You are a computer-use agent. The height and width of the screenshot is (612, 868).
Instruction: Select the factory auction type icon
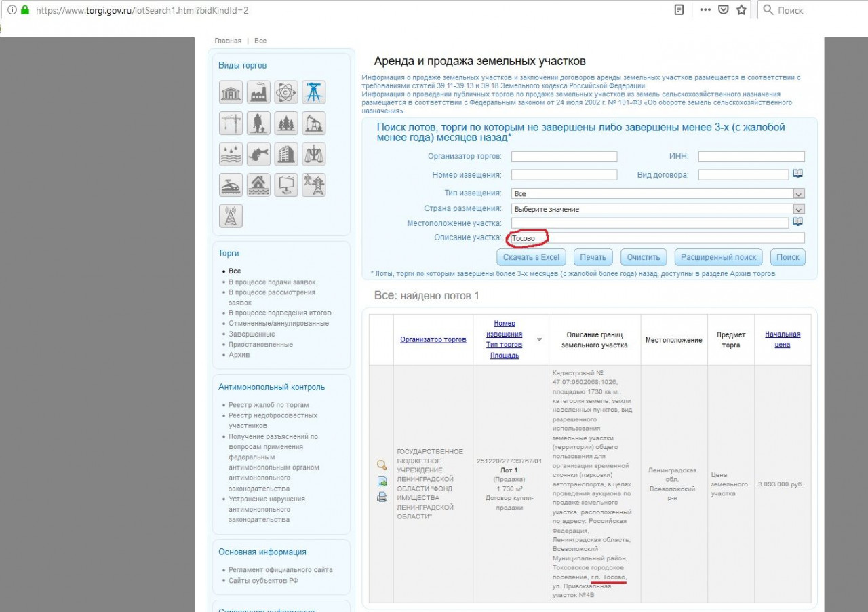coord(258,92)
